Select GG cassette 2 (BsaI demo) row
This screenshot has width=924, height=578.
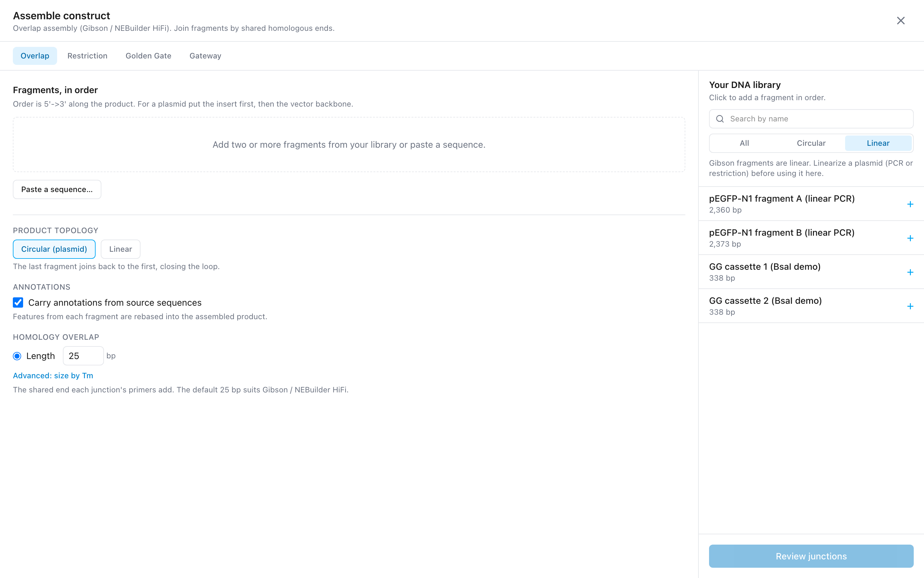pyautogui.click(x=811, y=306)
